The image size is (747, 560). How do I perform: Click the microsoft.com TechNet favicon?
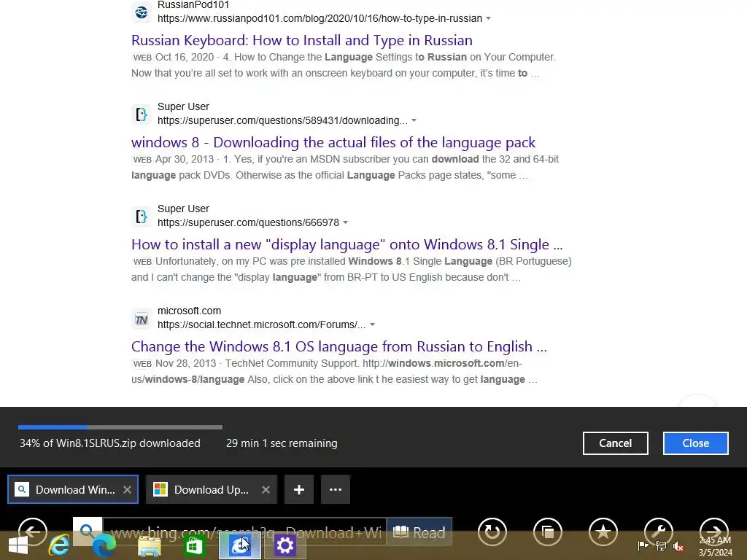pyautogui.click(x=142, y=319)
